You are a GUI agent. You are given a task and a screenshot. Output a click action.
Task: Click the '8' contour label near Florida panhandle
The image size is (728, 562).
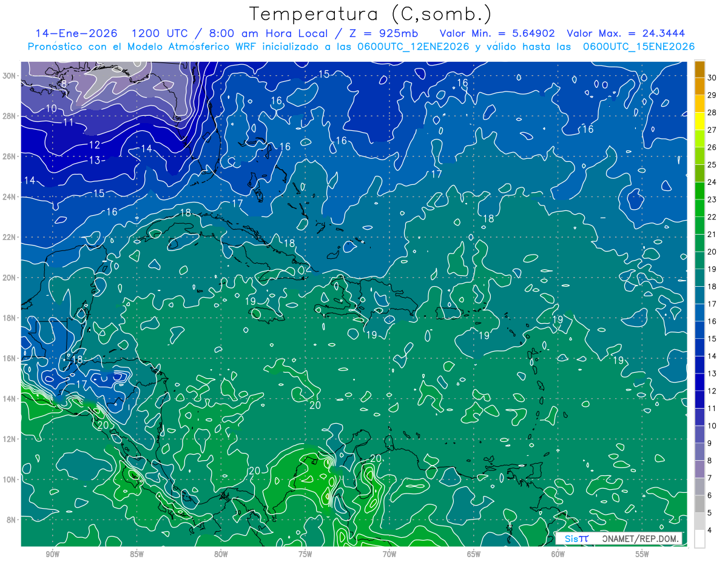(64, 84)
